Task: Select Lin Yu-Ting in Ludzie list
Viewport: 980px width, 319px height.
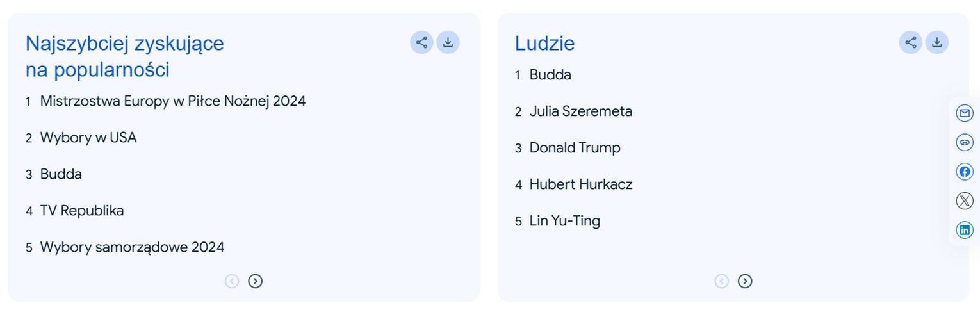Action: point(564,221)
